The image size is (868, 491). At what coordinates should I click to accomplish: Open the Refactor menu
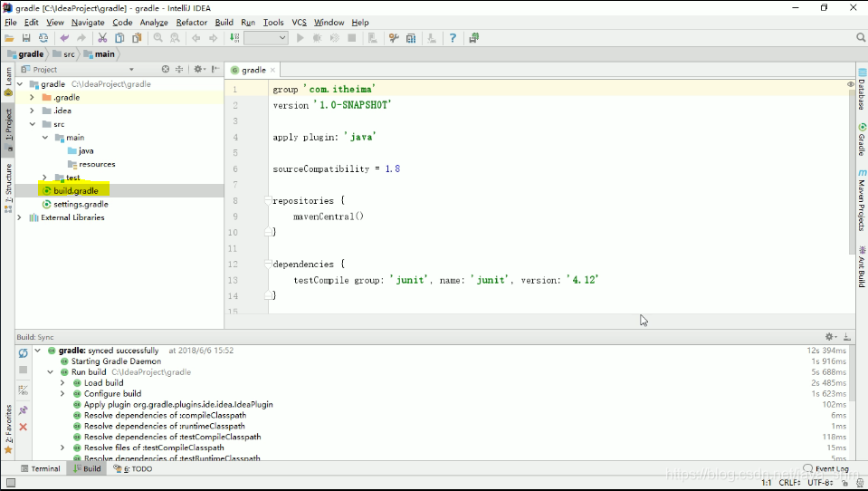[192, 23]
